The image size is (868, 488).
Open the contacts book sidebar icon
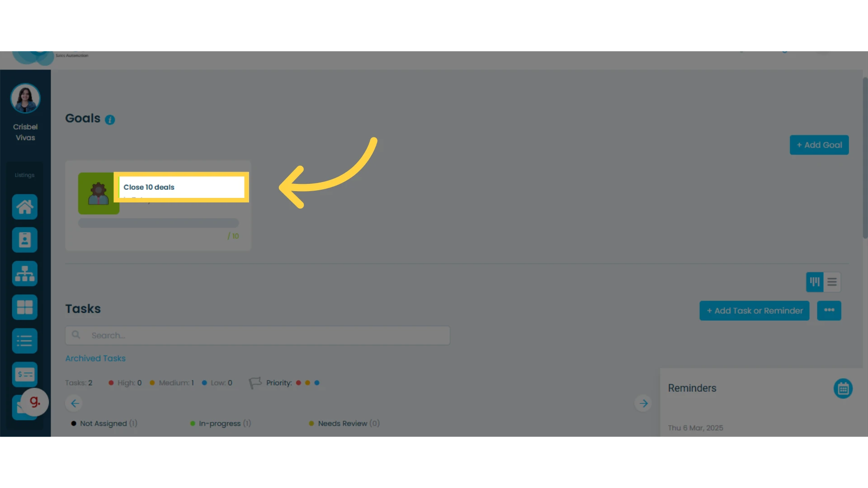click(x=25, y=240)
